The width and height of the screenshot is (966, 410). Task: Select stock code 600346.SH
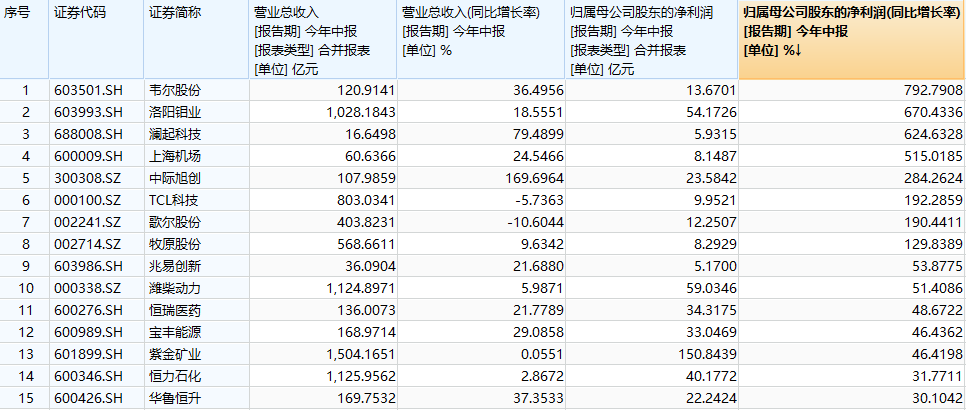[87, 377]
